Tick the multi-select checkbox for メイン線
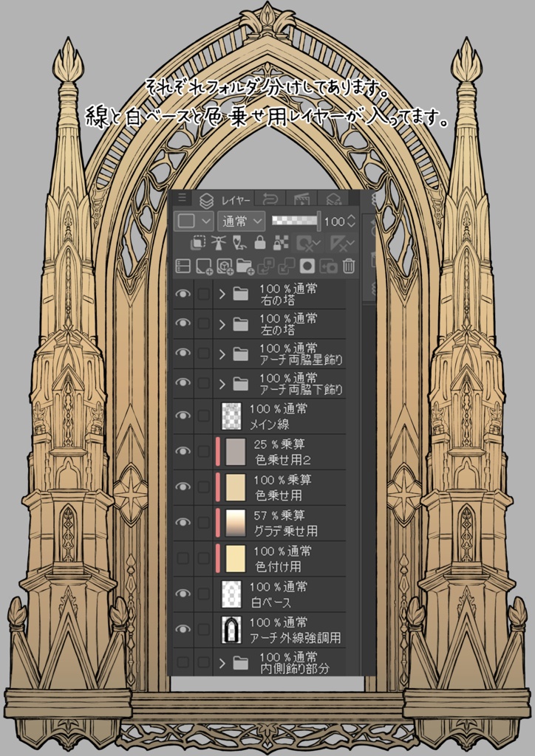Image resolution: width=535 pixels, height=756 pixels. (203, 416)
